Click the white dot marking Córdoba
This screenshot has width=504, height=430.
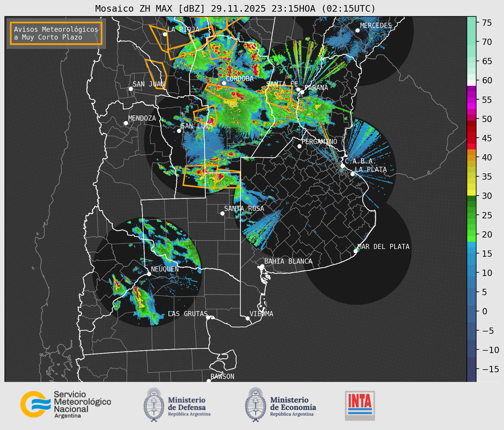click(224, 83)
